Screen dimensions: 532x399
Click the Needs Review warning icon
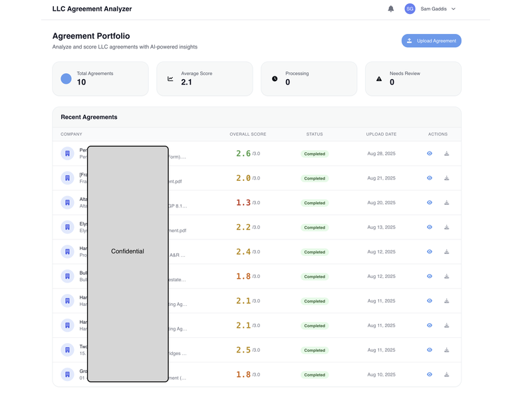click(379, 78)
